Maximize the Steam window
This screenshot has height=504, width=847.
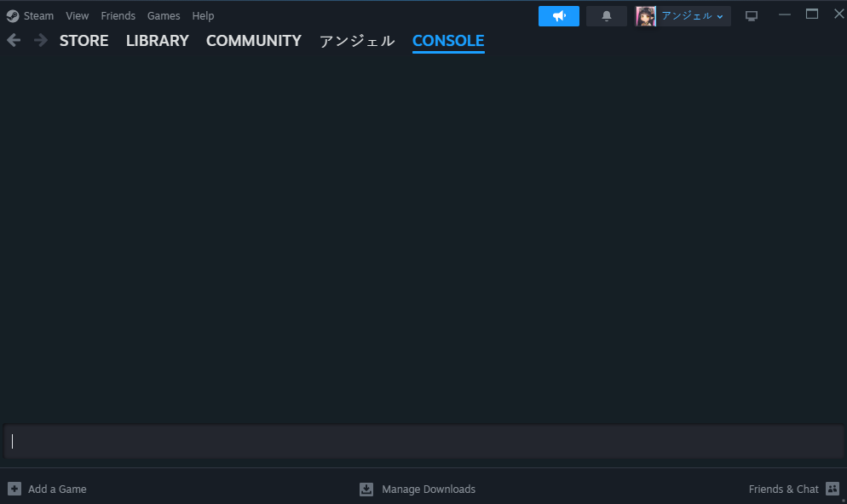pyautogui.click(x=811, y=14)
